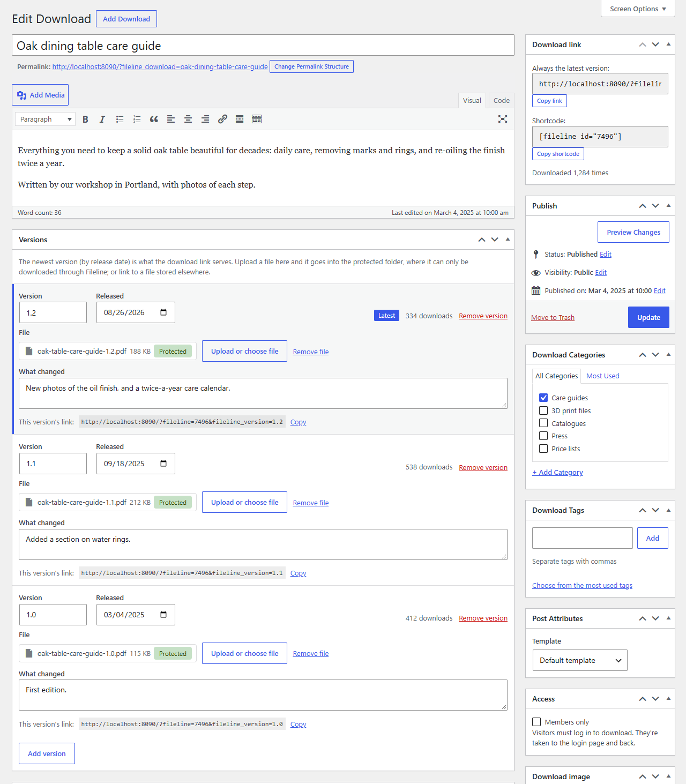Align text left in editor
The height and width of the screenshot is (784, 686).
coord(171,119)
